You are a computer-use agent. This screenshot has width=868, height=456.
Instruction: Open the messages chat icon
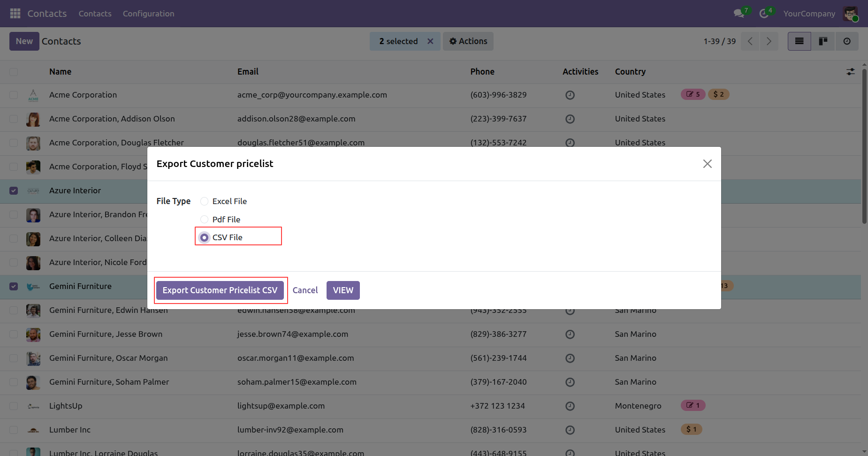pyautogui.click(x=739, y=14)
